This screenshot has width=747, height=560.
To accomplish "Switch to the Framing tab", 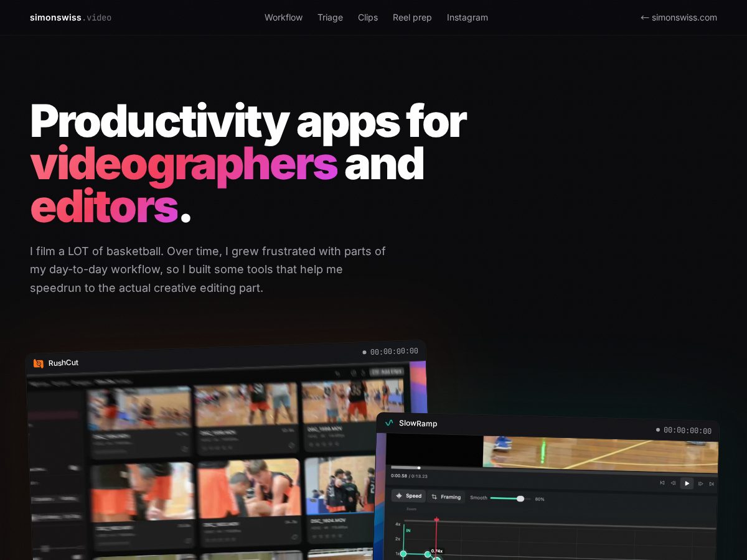I will [446, 497].
